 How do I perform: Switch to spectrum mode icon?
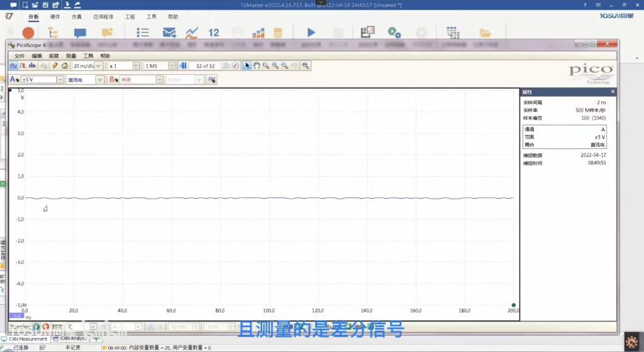32,65
